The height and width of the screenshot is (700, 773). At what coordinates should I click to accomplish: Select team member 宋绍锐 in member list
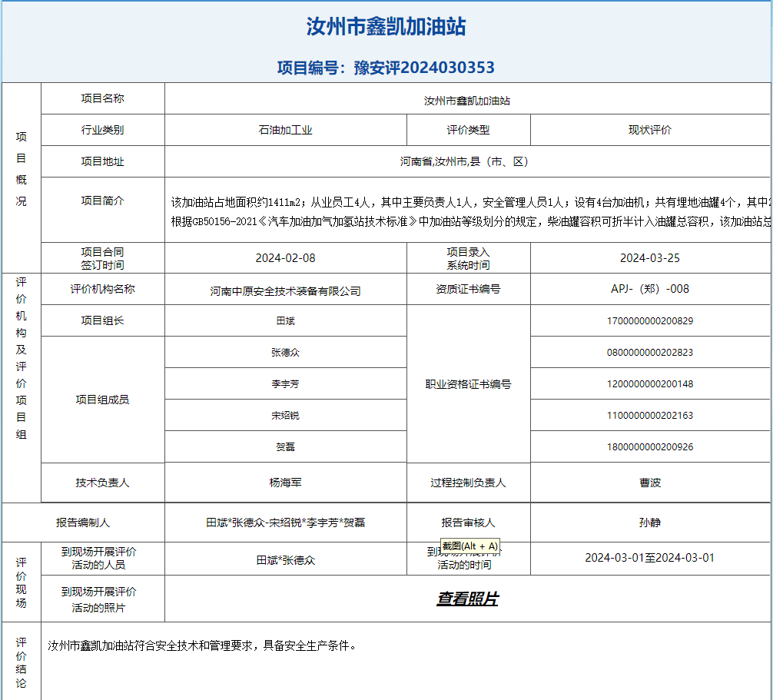[285, 416]
